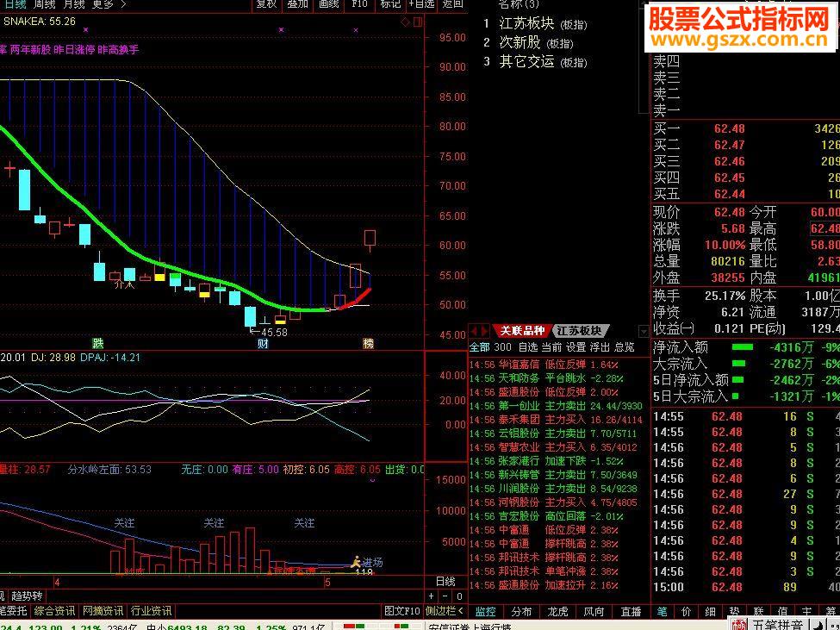
Task: Click the left red arrow beside 关联品种
Action: click(x=475, y=331)
